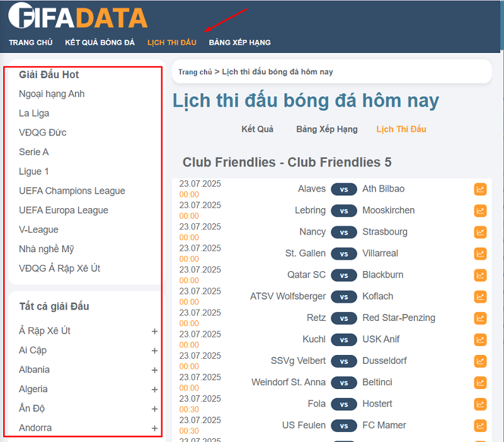Viewport: 504px width, 442px height.
Task: Click the vs badge for Nancy match
Action: pos(344,232)
